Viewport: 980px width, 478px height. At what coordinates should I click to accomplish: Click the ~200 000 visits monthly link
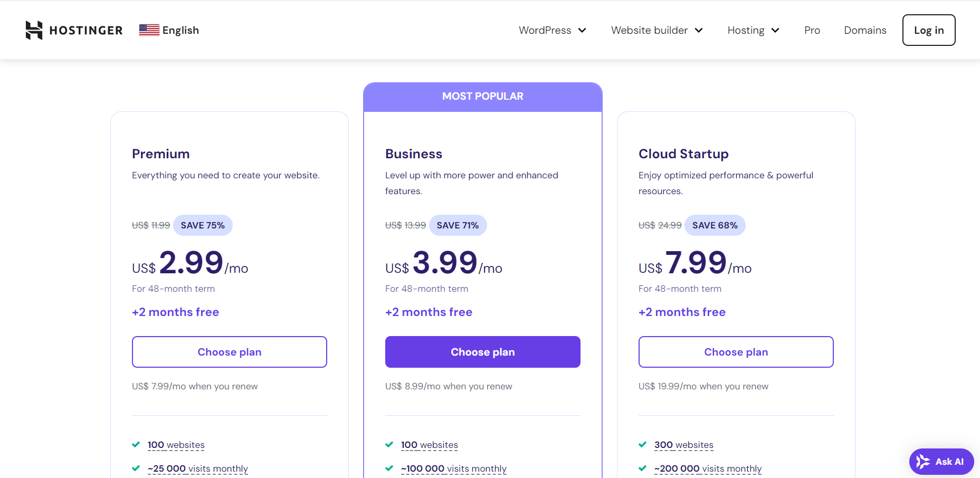click(x=708, y=468)
